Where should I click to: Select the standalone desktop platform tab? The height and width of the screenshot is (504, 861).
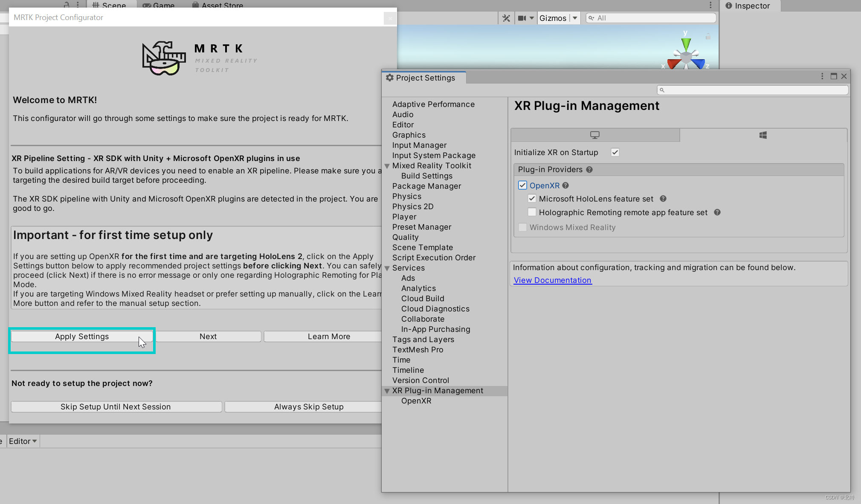pyautogui.click(x=595, y=135)
